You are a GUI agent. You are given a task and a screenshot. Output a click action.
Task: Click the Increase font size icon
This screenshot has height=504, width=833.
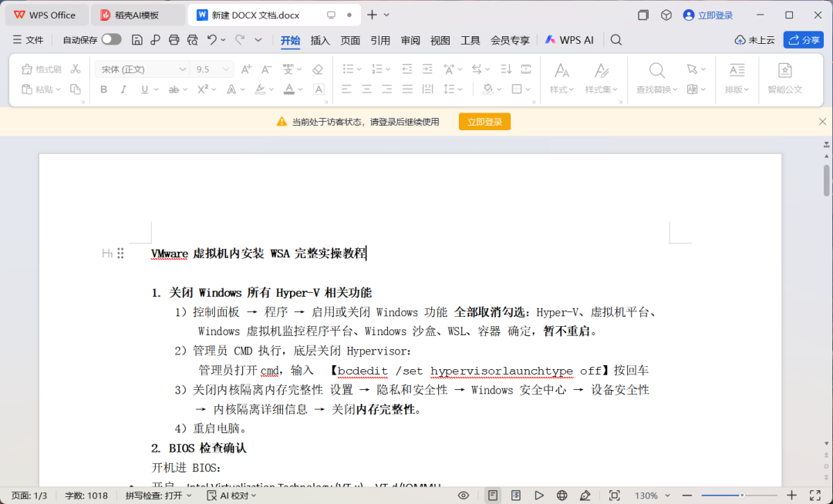246,69
